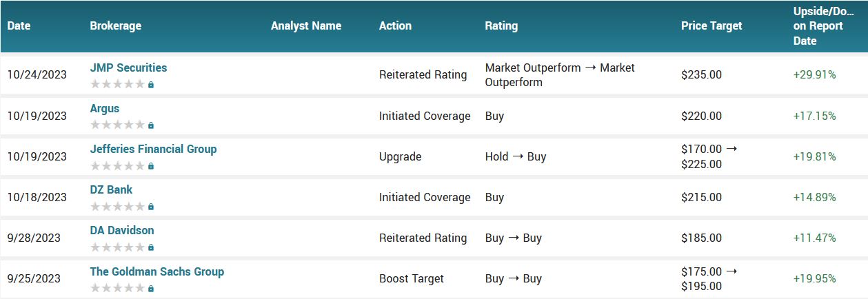Click the lock icon under JMP Securities
Screen dimensions: 868x299
151,85
